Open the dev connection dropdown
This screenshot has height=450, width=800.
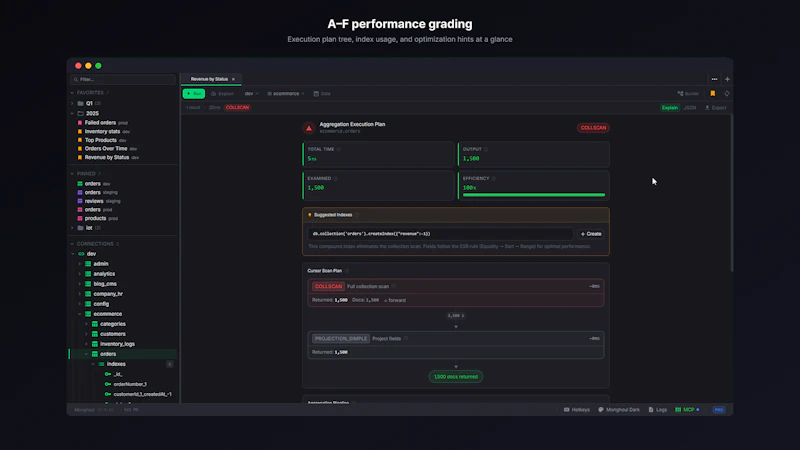tap(251, 94)
